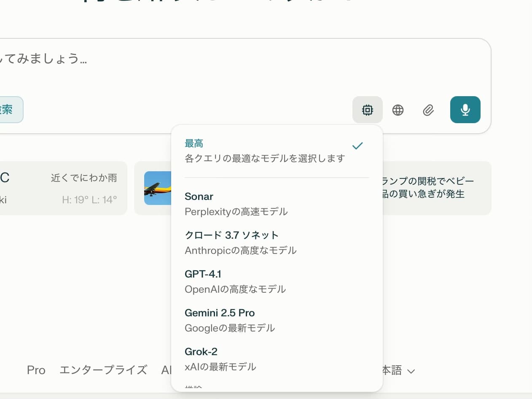Open the airplane news thumbnail
Image resolution: width=532 pixels, height=399 pixels.
(x=158, y=188)
